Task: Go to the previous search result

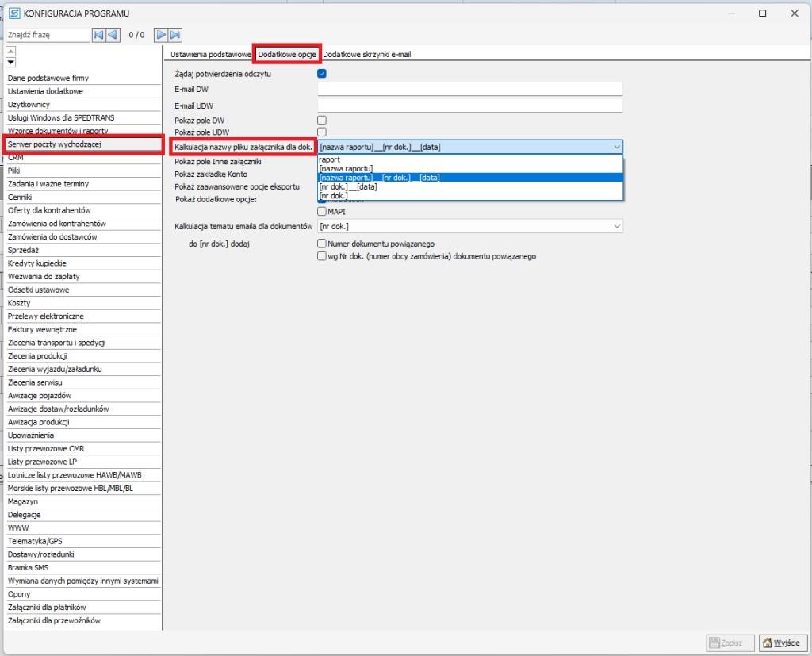Action: coord(113,35)
